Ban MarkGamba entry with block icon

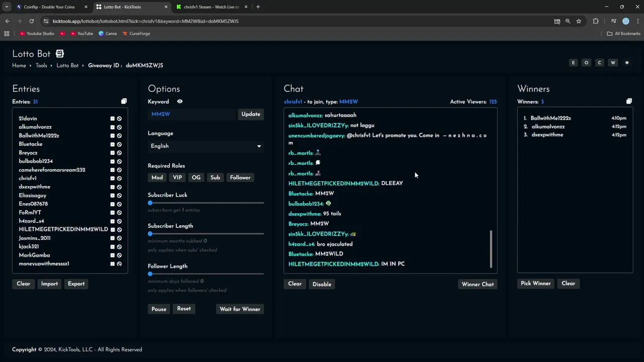(x=119, y=255)
